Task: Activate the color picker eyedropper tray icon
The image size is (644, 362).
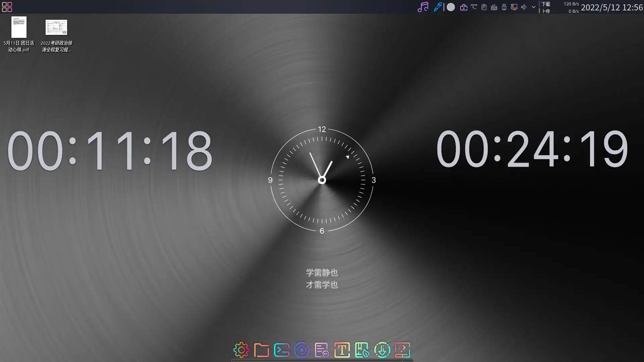Action: click(438, 7)
